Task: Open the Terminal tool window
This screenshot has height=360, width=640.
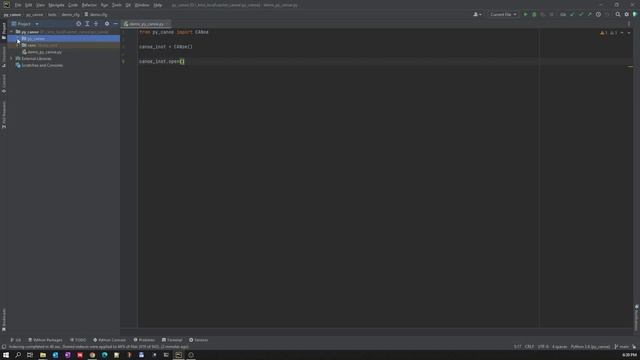Action: tap(172, 340)
